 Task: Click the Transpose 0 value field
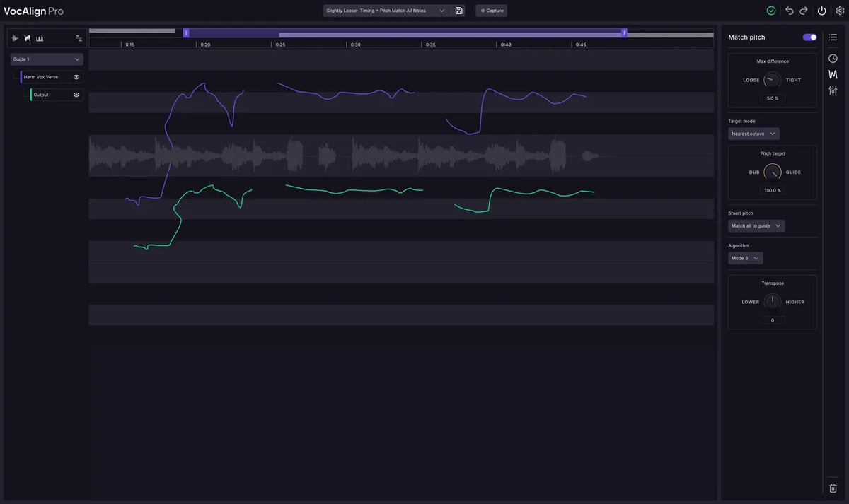773,320
